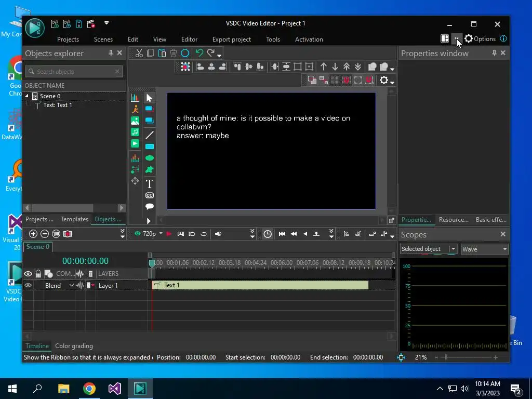532x399 pixels.
Task: Select the Chart tool at top of toolbar
Action: (x=135, y=98)
